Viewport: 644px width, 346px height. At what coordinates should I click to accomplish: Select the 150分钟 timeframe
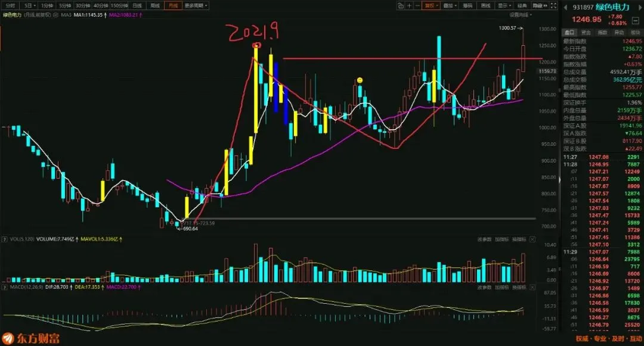pyautogui.click(x=119, y=6)
